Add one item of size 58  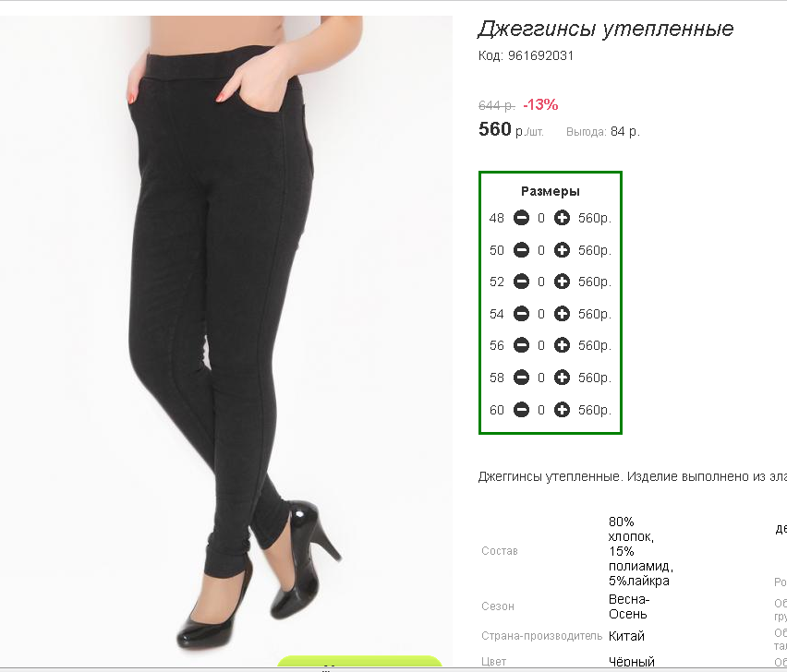[562, 378]
